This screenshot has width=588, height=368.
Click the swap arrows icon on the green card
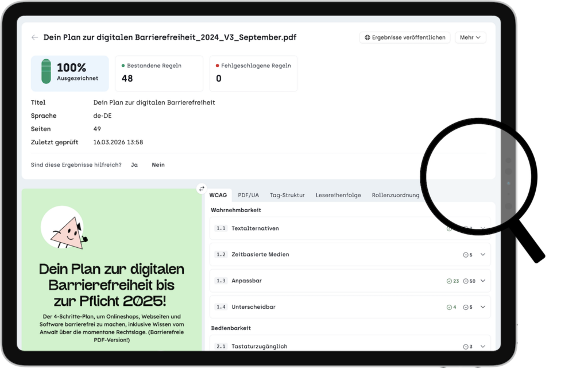point(202,188)
